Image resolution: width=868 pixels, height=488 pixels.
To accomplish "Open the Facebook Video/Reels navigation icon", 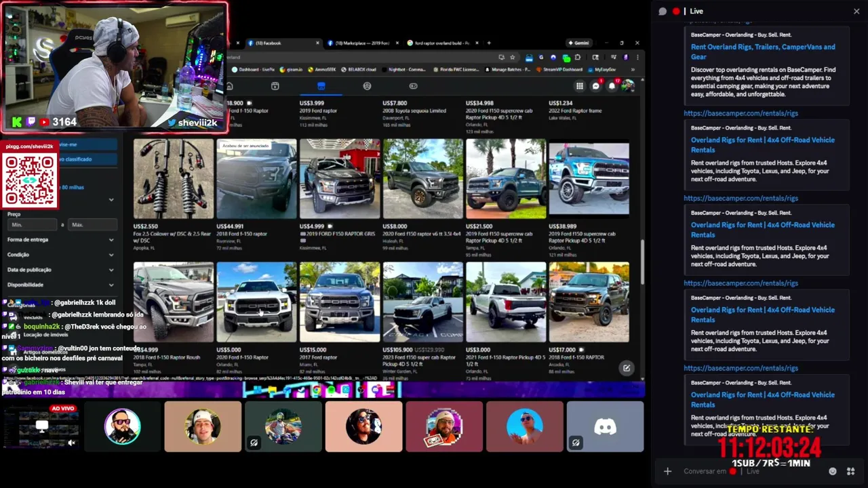I will [275, 86].
